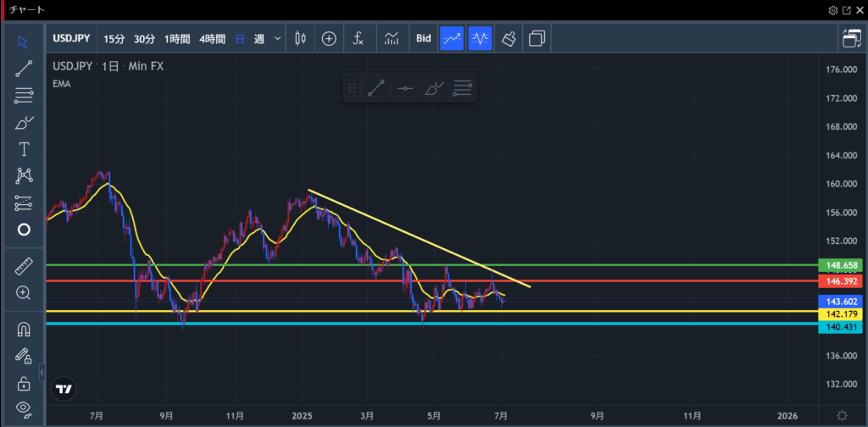This screenshot has width=868, height=427.
Task: Click the EMA indicator label
Action: (61, 84)
